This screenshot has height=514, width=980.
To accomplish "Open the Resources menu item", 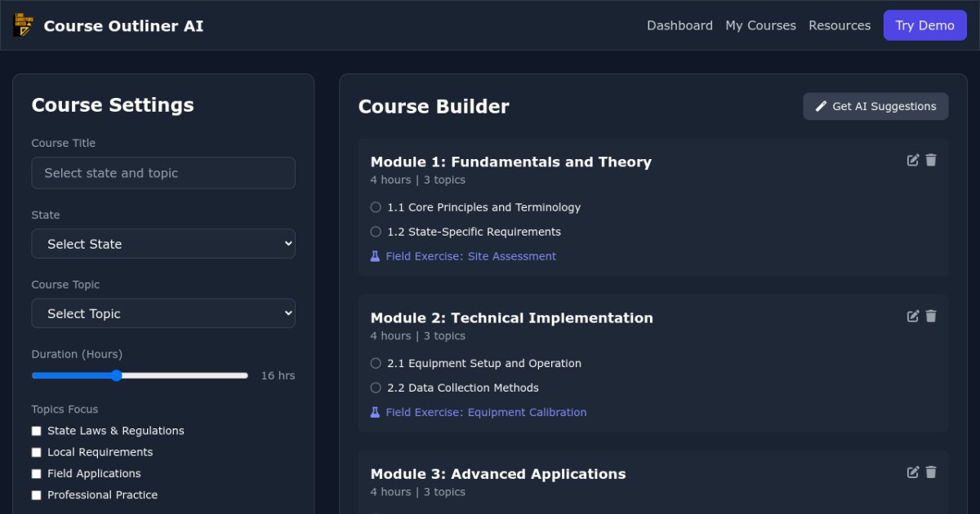I will pos(840,25).
